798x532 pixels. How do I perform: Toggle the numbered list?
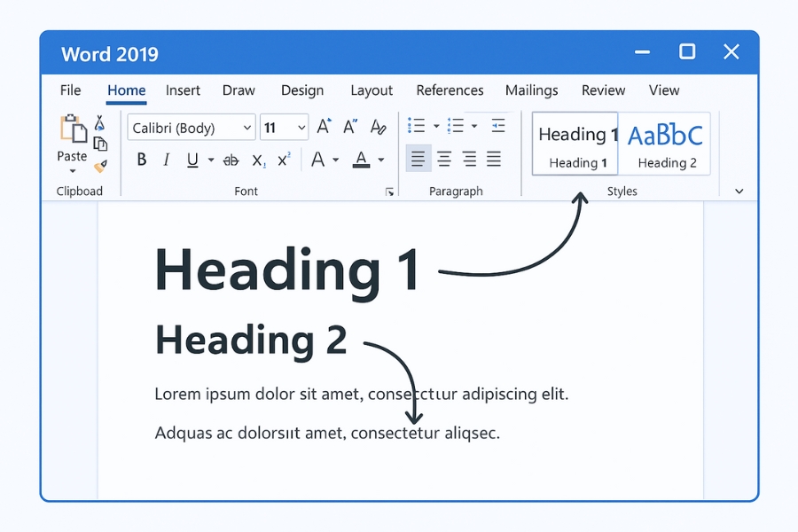point(455,125)
